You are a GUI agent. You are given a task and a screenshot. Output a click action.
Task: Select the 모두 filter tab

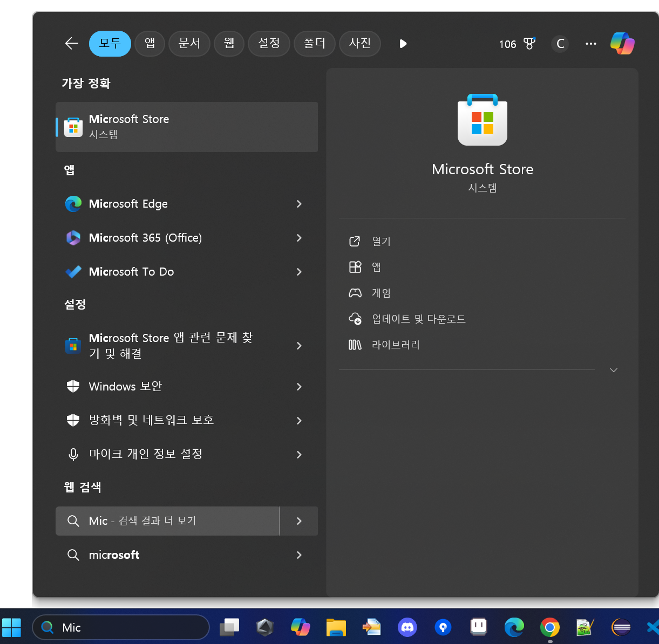(110, 44)
